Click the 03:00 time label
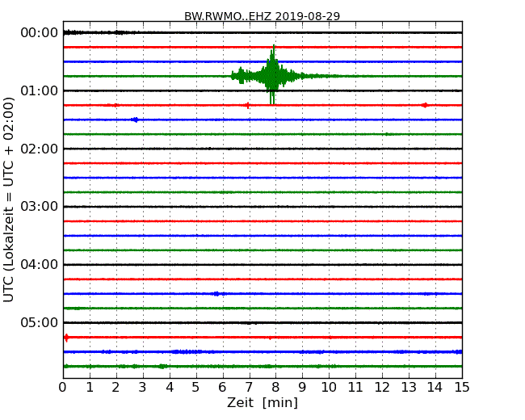525x420 pixels. point(40,206)
